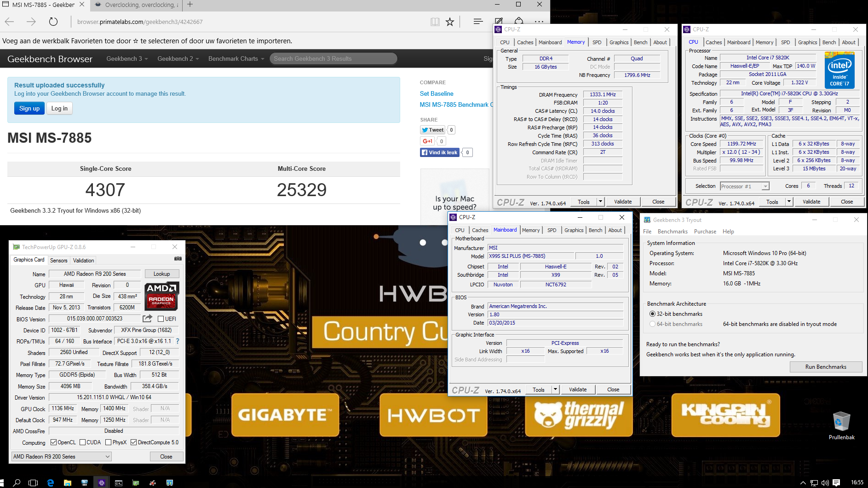Open Edge share icon

519,21
